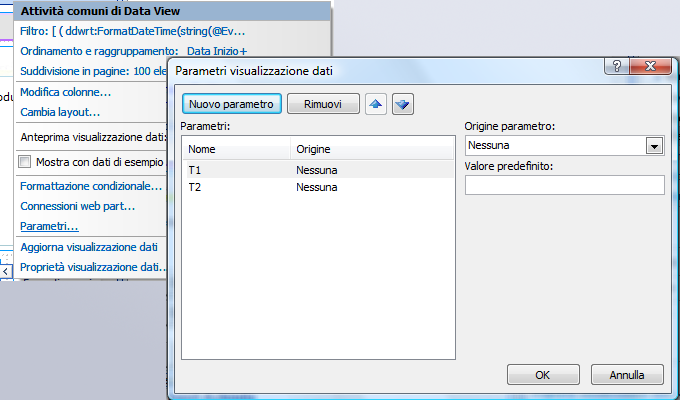Click the help question mark in dialog title bar

616,66
